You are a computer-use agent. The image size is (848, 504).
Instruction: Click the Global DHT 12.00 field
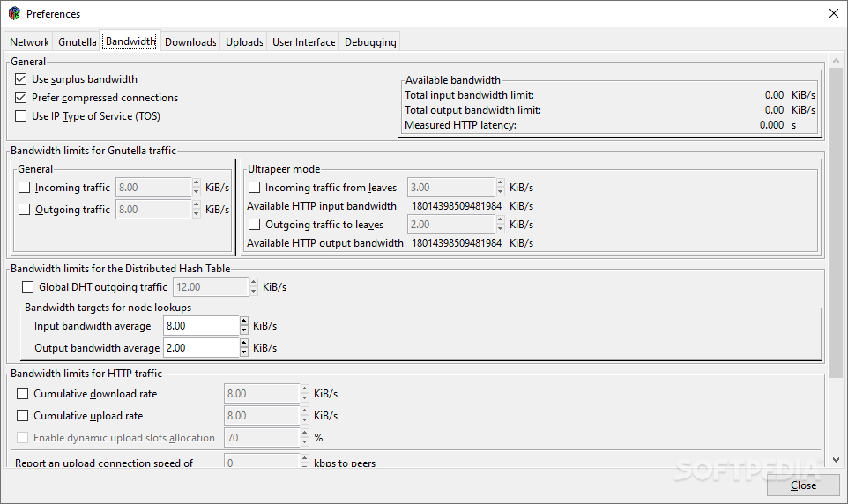point(211,286)
